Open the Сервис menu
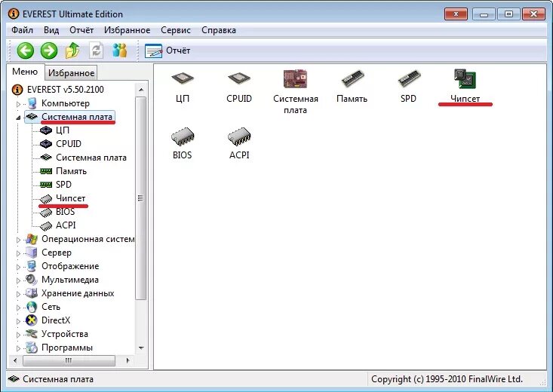The image size is (553, 392). (176, 30)
